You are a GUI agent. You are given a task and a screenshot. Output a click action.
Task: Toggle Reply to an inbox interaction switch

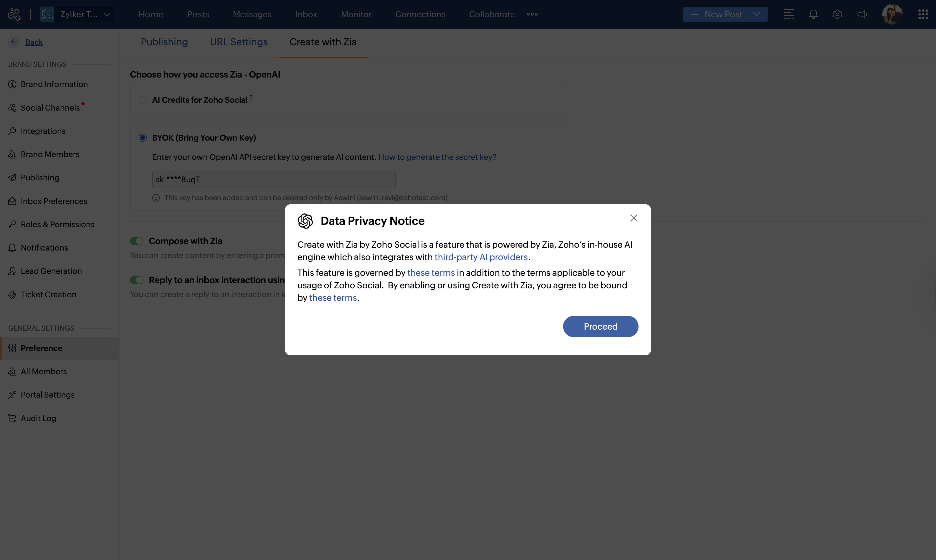[x=137, y=280]
